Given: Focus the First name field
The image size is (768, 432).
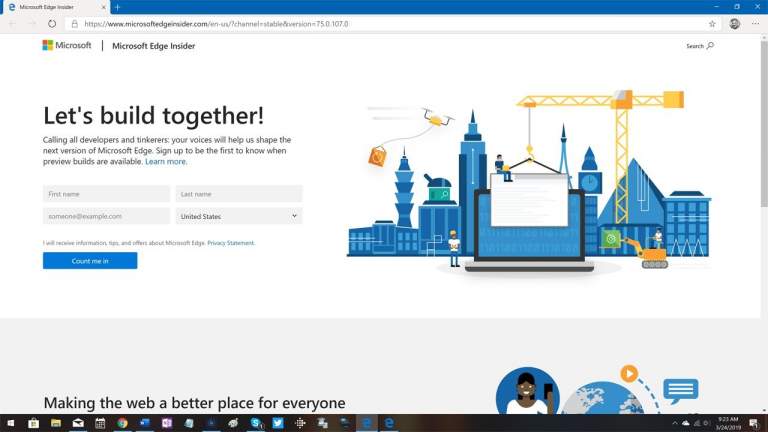Looking at the screenshot, I should (106, 194).
